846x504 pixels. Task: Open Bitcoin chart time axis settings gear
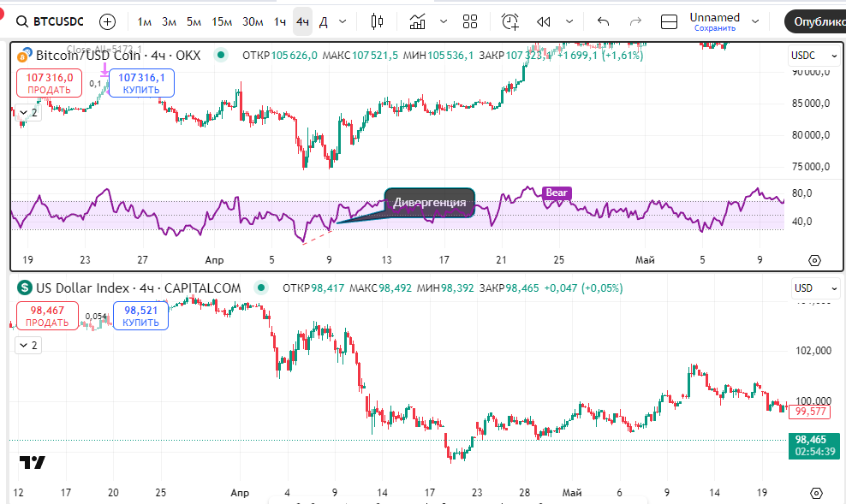click(814, 261)
